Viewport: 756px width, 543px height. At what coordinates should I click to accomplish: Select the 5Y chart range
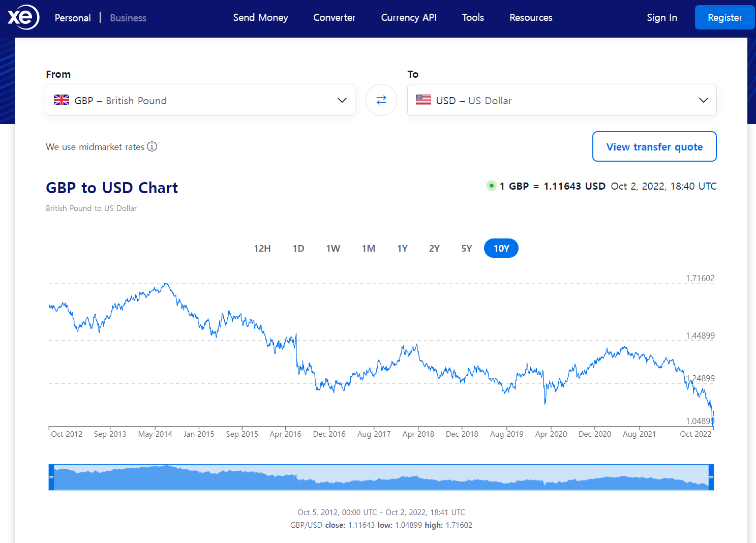467,248
